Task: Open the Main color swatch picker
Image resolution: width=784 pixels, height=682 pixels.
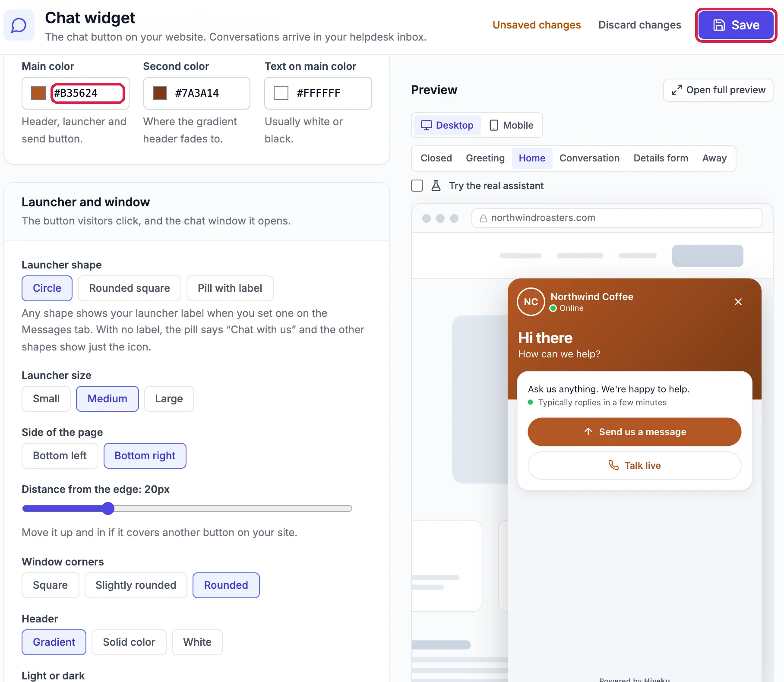Action: (x=38, y=93)
